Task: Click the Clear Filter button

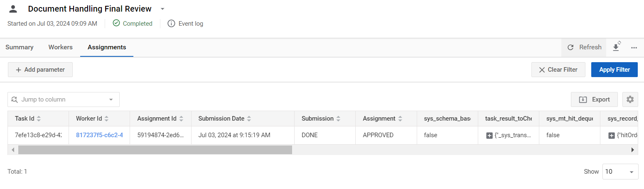Action: [558, 70]
